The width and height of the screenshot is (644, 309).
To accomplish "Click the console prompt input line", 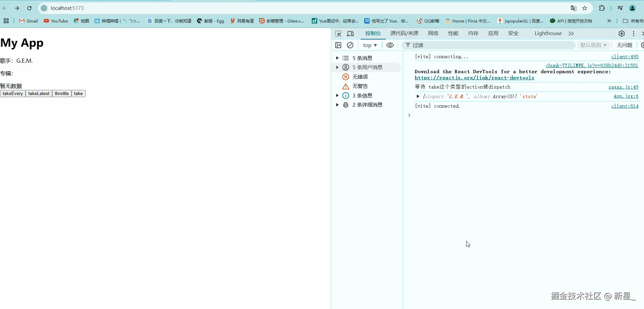I will coord(525,115).
